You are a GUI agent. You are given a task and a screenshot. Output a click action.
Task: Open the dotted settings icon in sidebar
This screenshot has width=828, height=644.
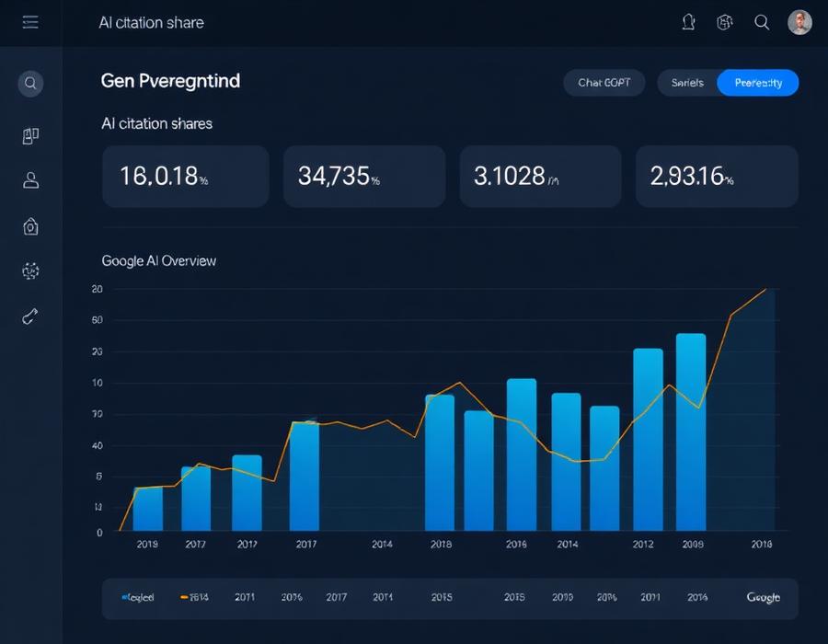(x=30, y=270)
